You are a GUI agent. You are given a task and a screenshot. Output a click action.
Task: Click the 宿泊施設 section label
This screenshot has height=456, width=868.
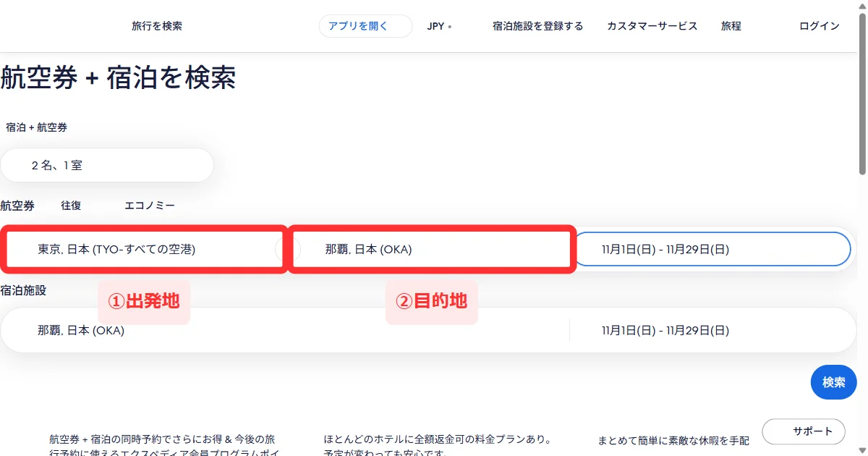tap(23, 290)
